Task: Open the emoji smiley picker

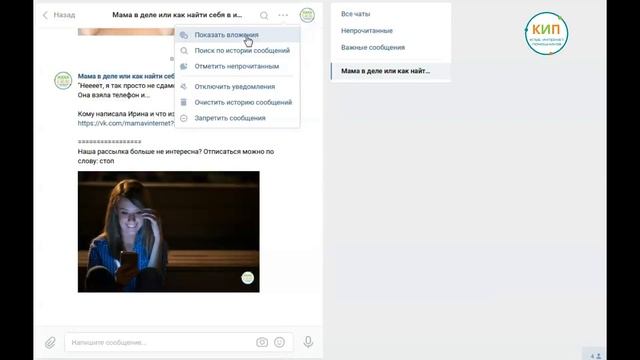Action: point(280,342)
